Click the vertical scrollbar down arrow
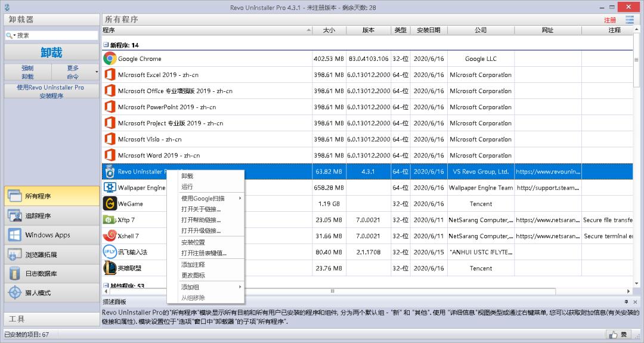 [637, 283]
